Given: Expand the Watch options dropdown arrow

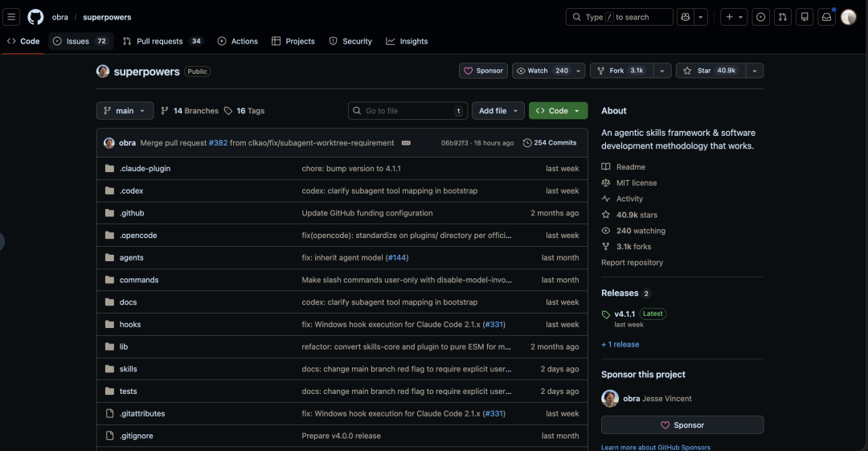Looking at the screenshot, I should point(579,71).
